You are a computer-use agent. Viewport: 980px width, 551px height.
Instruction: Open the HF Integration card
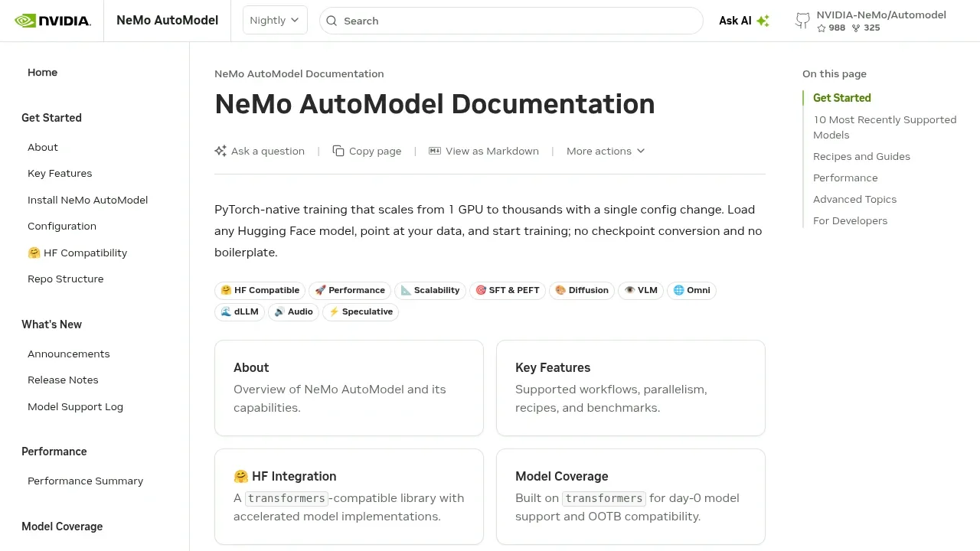(349, 497)
